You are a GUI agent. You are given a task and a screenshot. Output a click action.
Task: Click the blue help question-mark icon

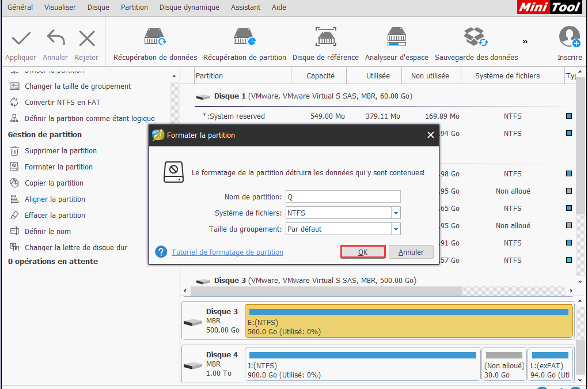pyautogui.click(x=161, y=252)
